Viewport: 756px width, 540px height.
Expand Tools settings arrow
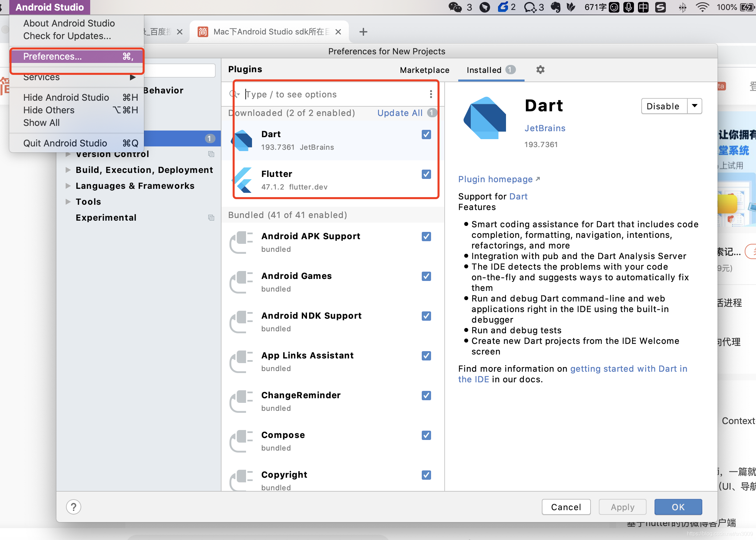(x=68, y=202)
